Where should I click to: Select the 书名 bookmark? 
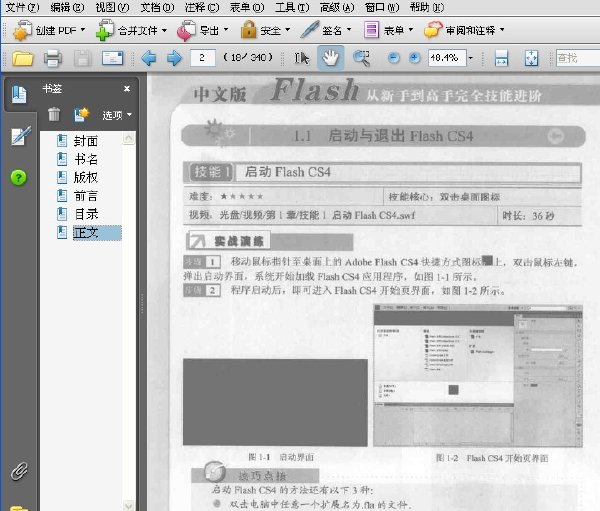[x=86, y=159]
